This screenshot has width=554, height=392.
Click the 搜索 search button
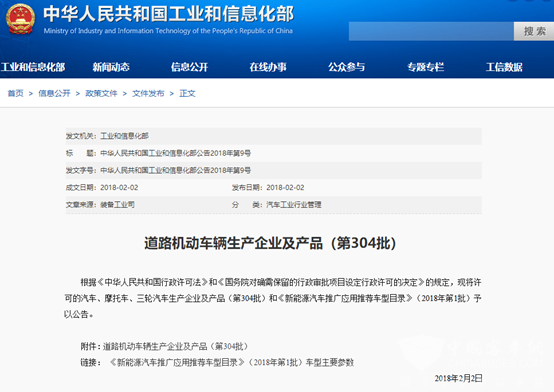click(534, 31)
